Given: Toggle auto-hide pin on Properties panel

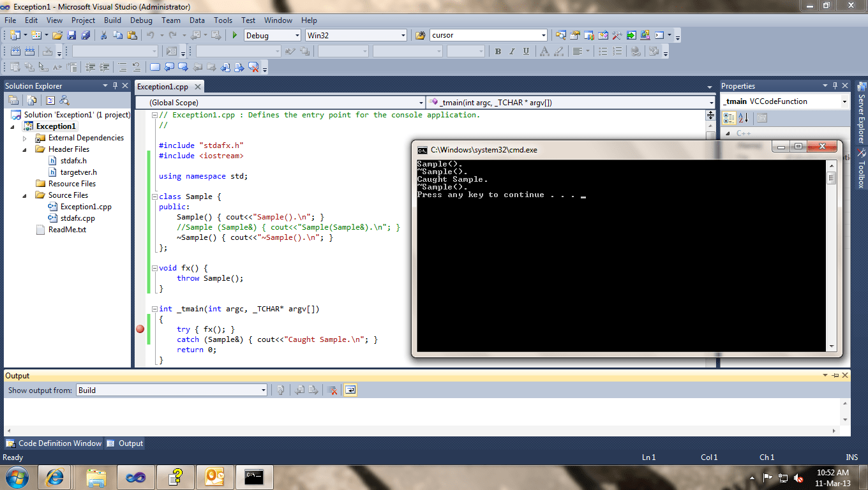Looking at the screenshot, I should pyautogui.click(x=835, y=85).
